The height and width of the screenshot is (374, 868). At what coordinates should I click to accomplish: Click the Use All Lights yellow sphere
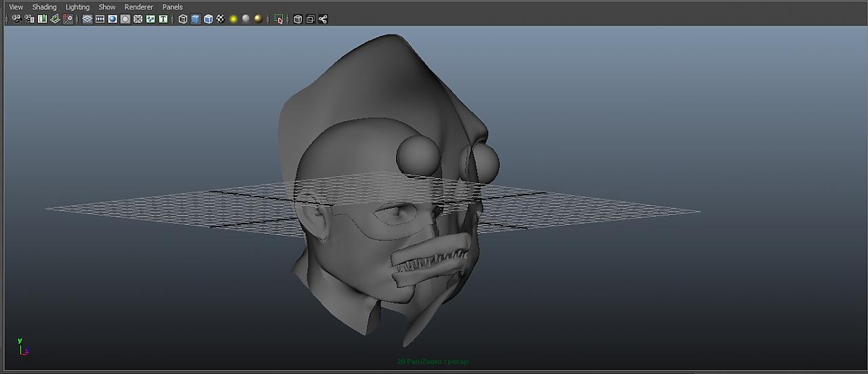(x=233, y=19)
